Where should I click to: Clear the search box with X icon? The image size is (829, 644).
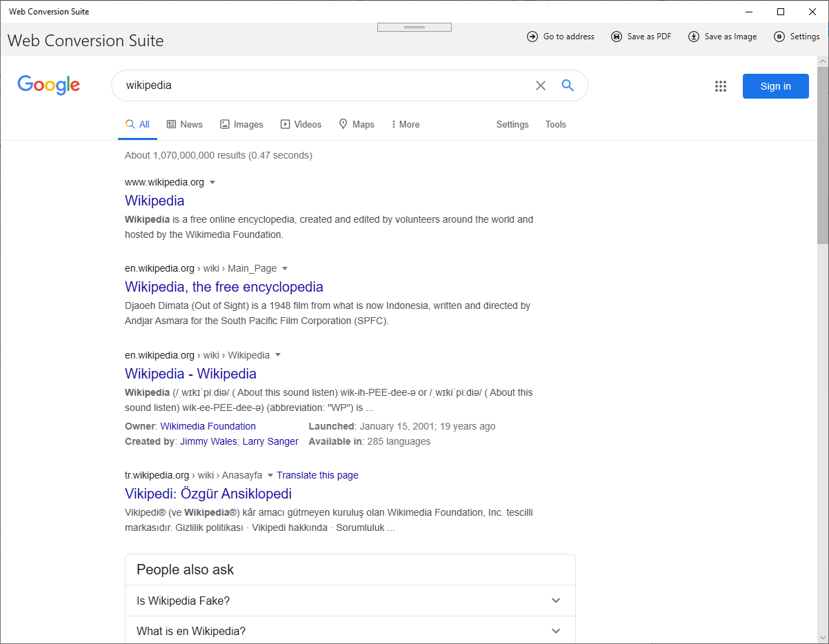point(541,85)
